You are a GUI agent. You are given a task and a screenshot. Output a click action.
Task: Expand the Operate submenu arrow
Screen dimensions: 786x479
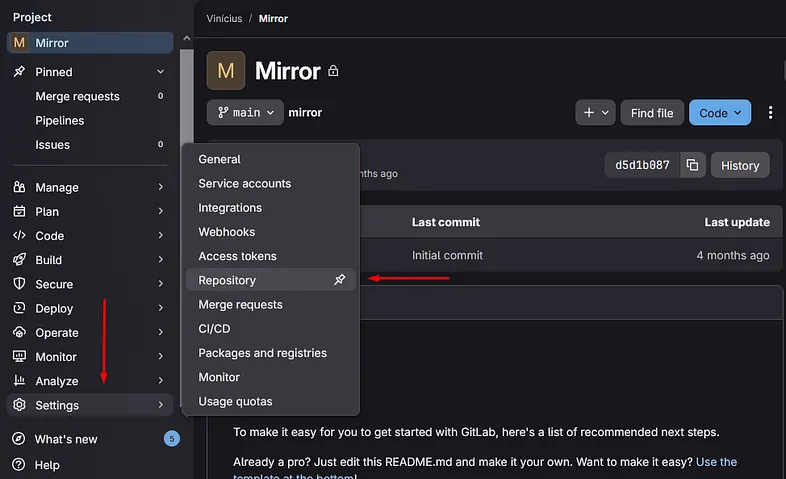pos(160,332)
